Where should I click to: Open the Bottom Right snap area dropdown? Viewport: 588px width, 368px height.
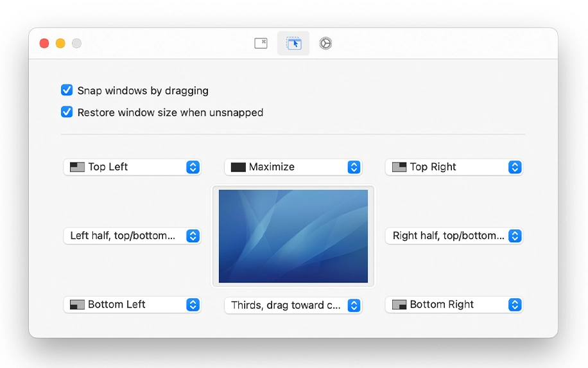[x=454, y=304]
